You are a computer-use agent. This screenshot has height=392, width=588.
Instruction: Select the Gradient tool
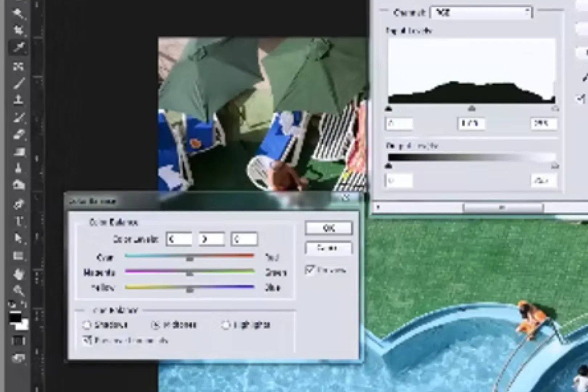point(18,152)
